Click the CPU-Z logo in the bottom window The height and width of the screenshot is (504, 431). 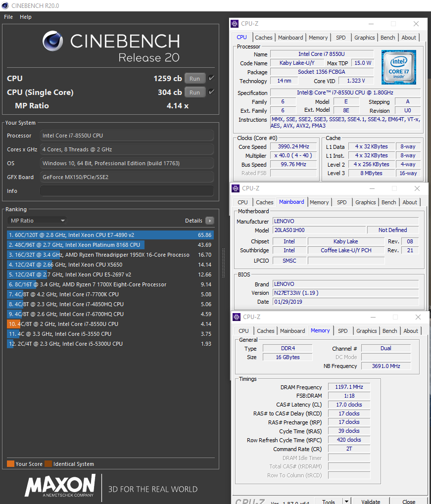coord(249,501)
